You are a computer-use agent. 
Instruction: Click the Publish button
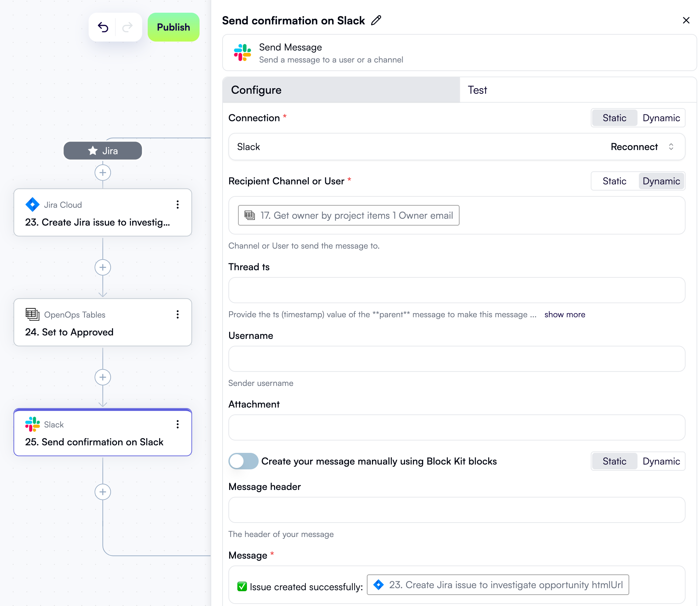click(x=173, y=27)
